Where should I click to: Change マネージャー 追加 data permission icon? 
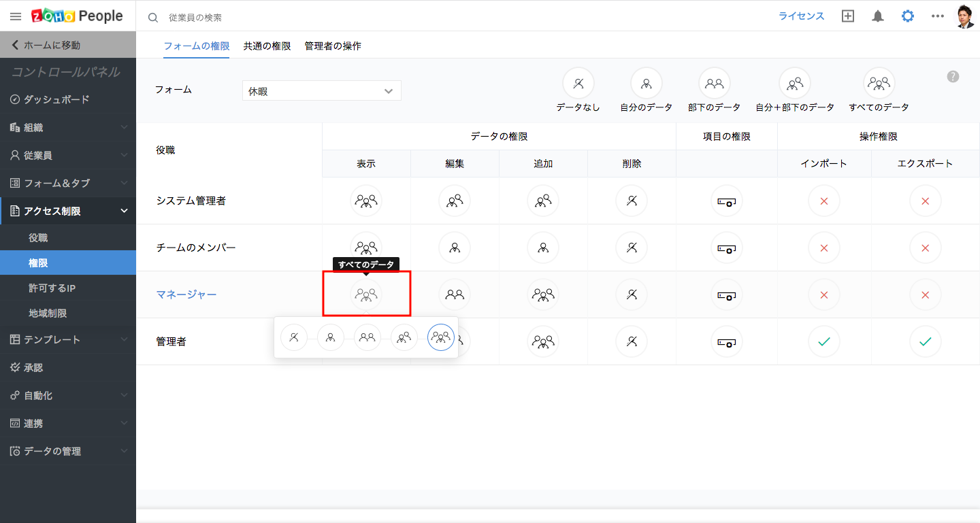[x=543, y=294]
